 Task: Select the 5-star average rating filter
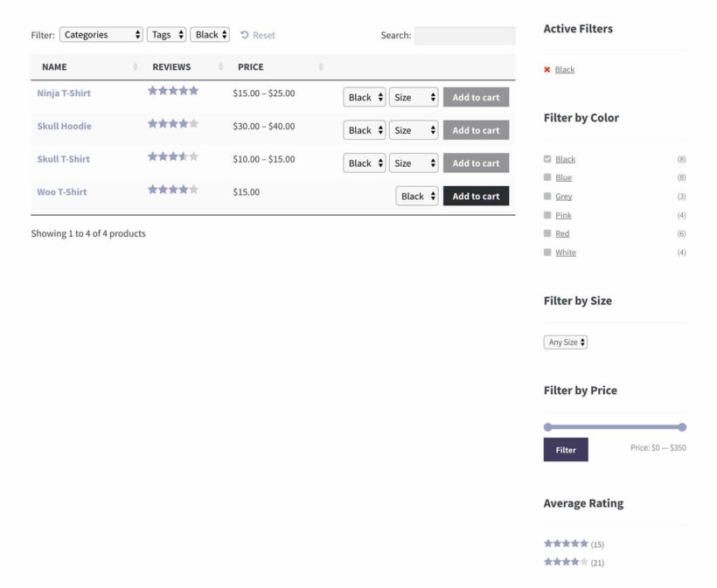[x=566, y=543]
